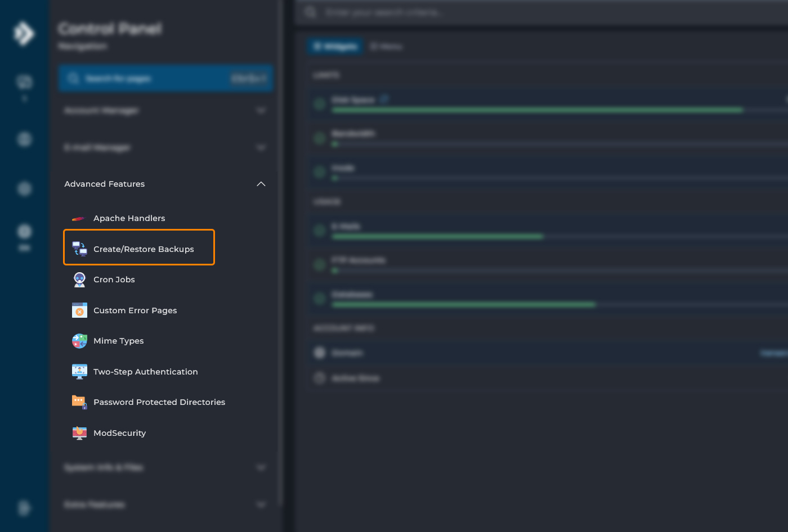
Task: Expand the Account Manager section
Action: [x=261, y=111]
